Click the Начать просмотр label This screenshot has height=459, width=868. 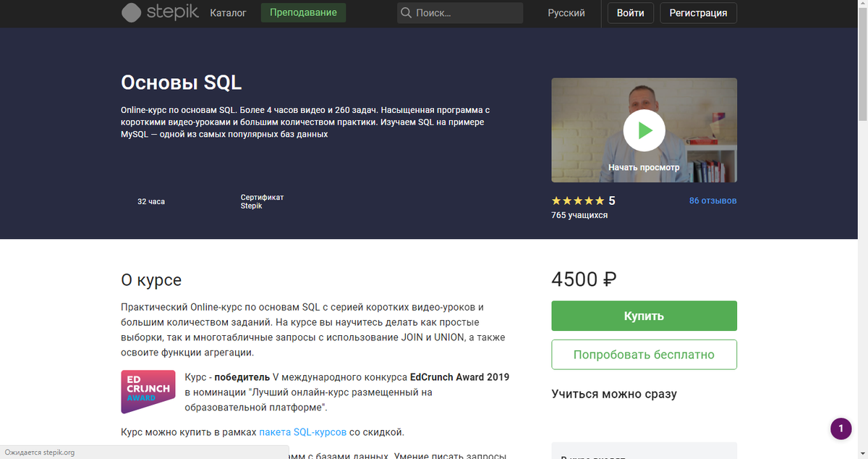click(x=644, y=167)
